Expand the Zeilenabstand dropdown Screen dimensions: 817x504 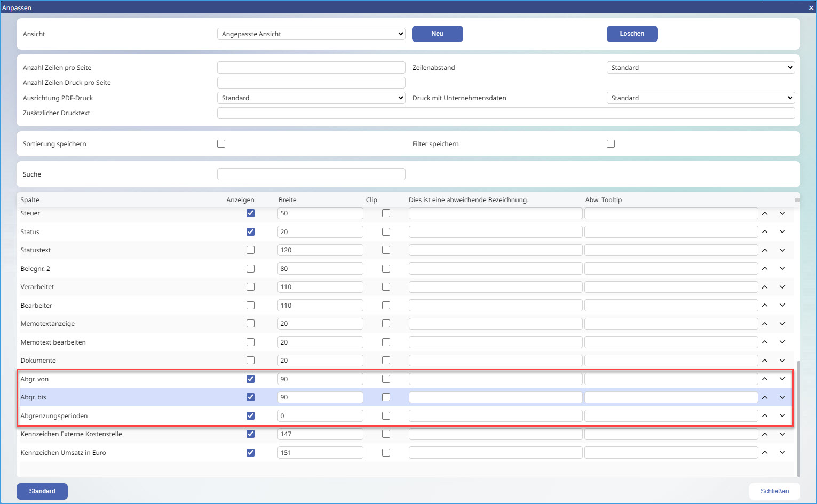tap(700, 68)
